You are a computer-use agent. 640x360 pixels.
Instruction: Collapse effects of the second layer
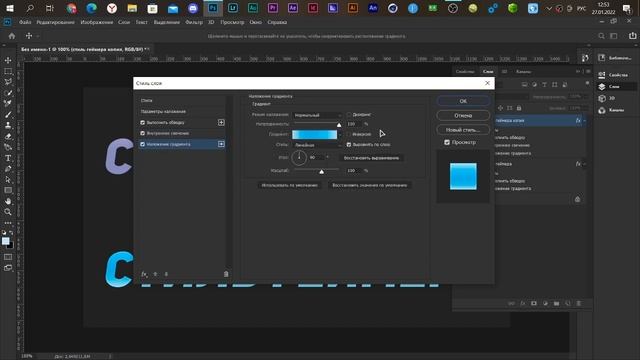pos(585,164)
